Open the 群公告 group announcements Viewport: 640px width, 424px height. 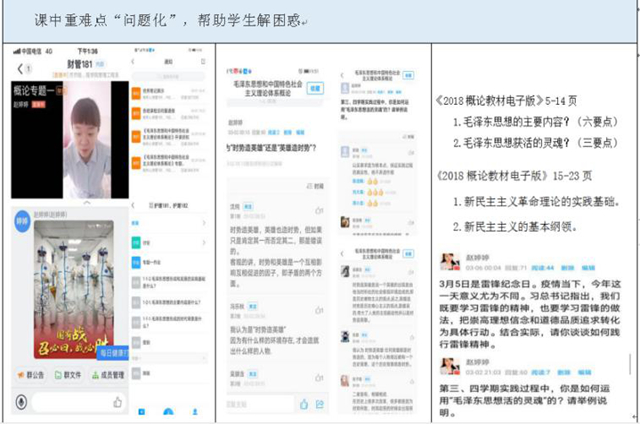tap(33, 375)
